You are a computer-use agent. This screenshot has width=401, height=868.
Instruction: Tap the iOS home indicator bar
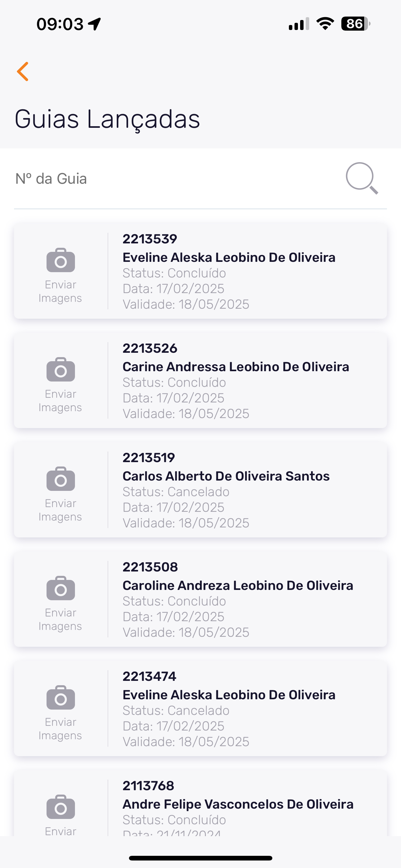(200, 858)
